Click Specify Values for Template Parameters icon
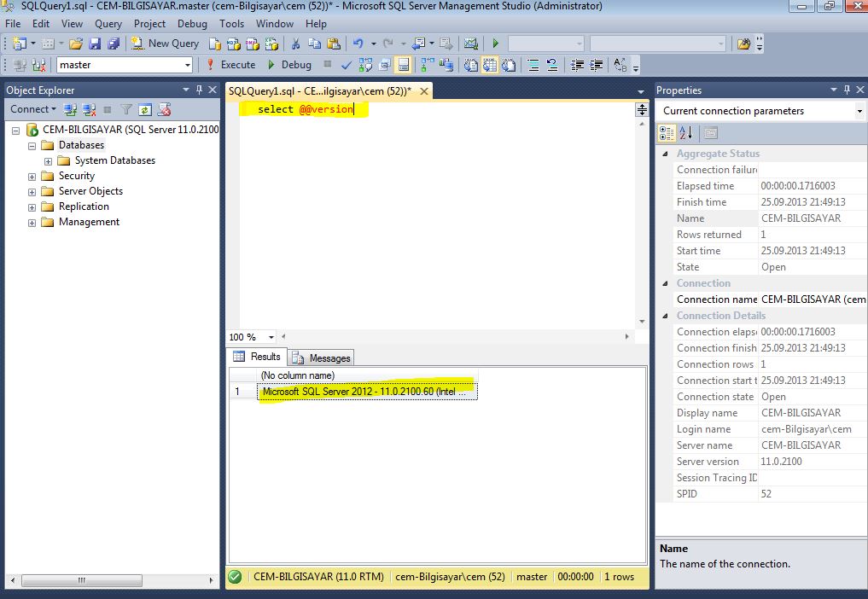The height and width of the screenshot is (599, 868). click(620, 66)
